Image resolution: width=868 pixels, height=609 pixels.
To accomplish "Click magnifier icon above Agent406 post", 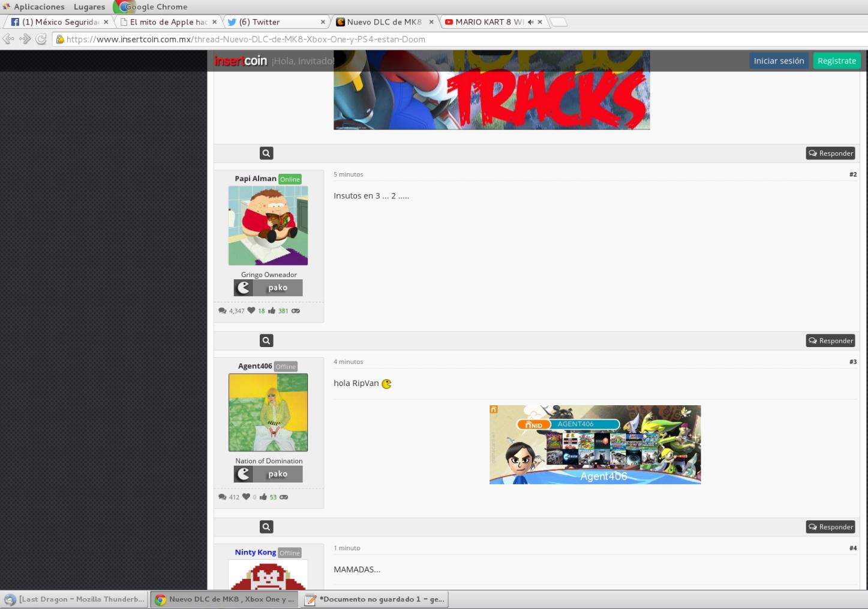I will click(x=266, y=340).
